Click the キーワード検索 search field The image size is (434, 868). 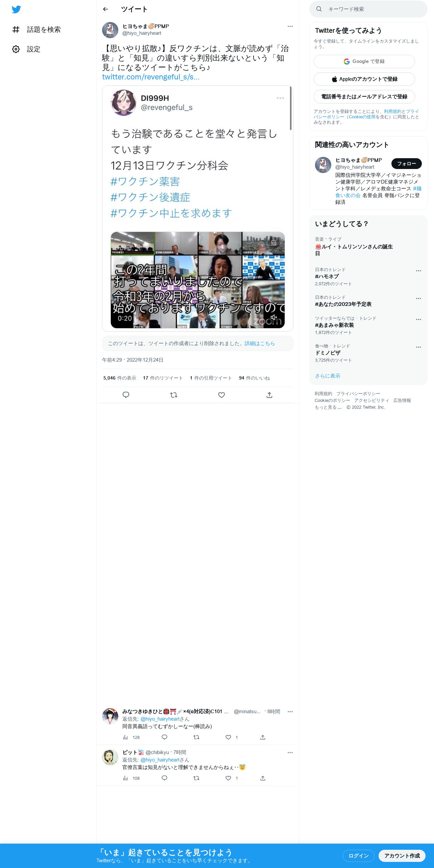click(x=368, y=9)
